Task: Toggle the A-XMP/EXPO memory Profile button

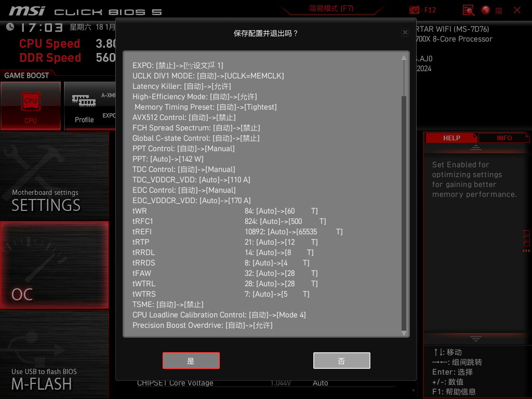Action: pos(90,106)
